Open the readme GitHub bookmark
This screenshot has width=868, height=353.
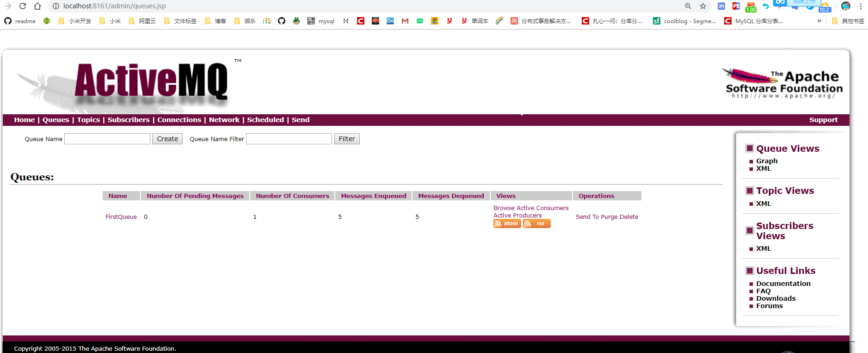(20, 21)
